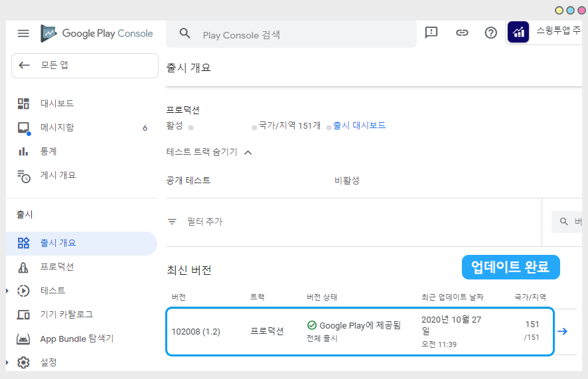The width and height of the screenshot is (588, 379).
Task: Open the help question mark icon
Action: click(491, 33)
